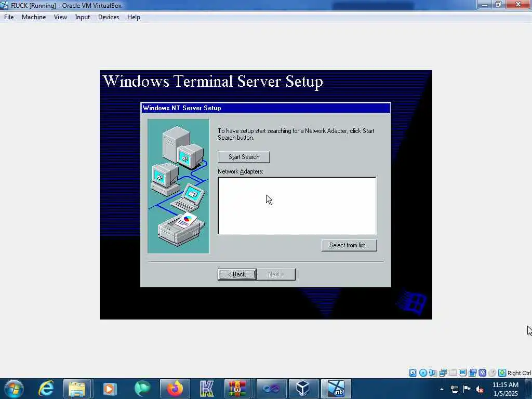Viewport: 532px width, 399px height.
Task: Open Windows Media Player from taskbar
Action: point(110,389)
